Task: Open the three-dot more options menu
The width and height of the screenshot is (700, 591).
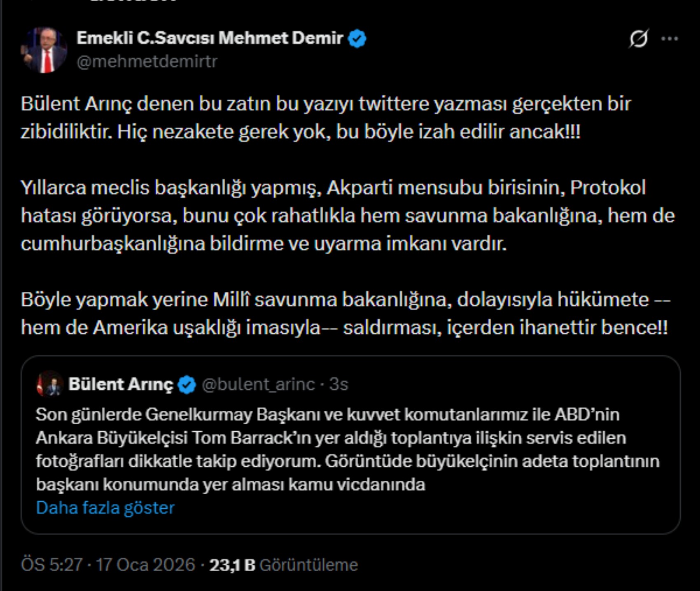Action: (x=669, y=39)
